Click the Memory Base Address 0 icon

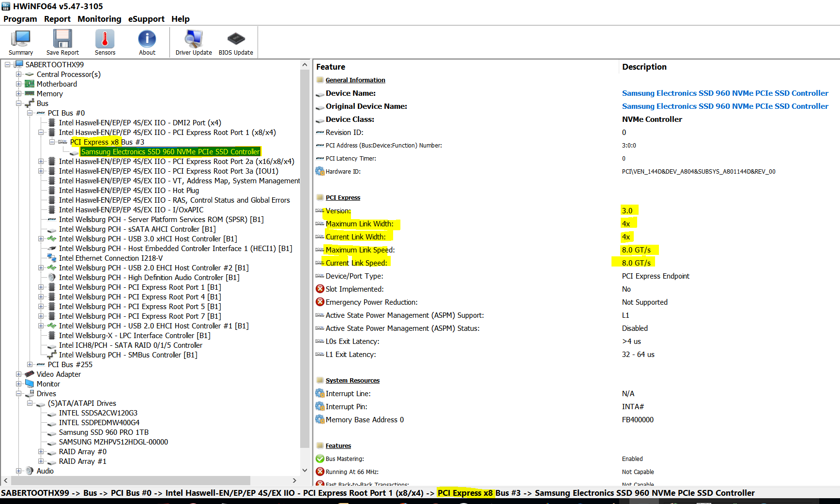(x=320, y=419)
